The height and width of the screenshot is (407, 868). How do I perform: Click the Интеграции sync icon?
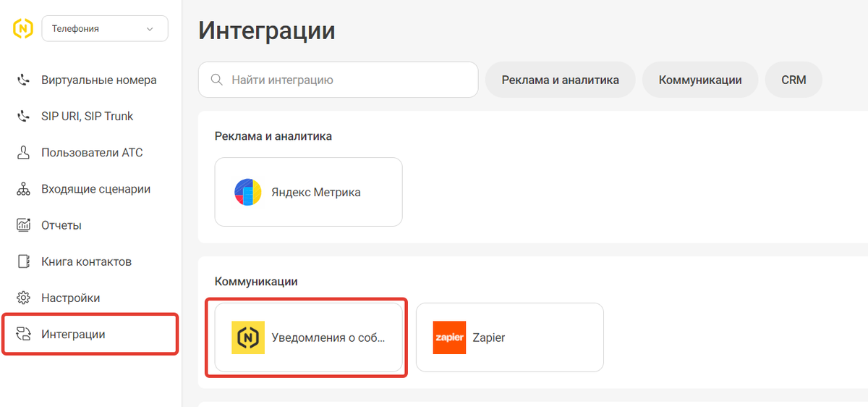coord(23,334)
